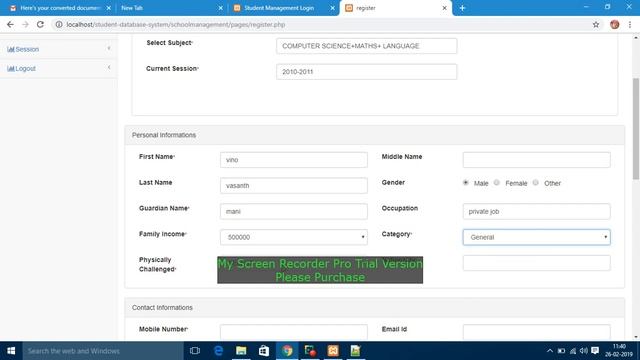640x360 pixels.
Task: Go forward in browser history
Action: [x=25, y=24]
